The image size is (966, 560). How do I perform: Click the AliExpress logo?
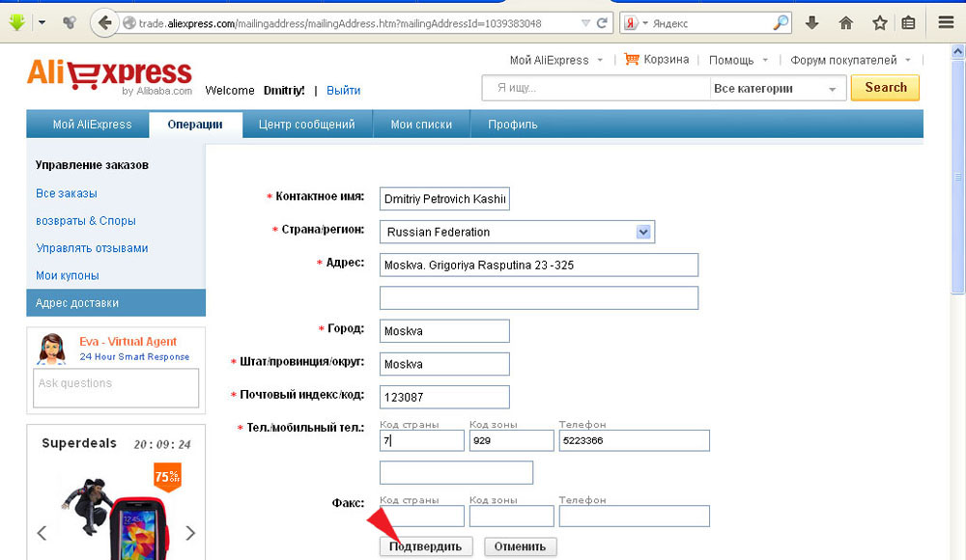click(x=109, y=75)
